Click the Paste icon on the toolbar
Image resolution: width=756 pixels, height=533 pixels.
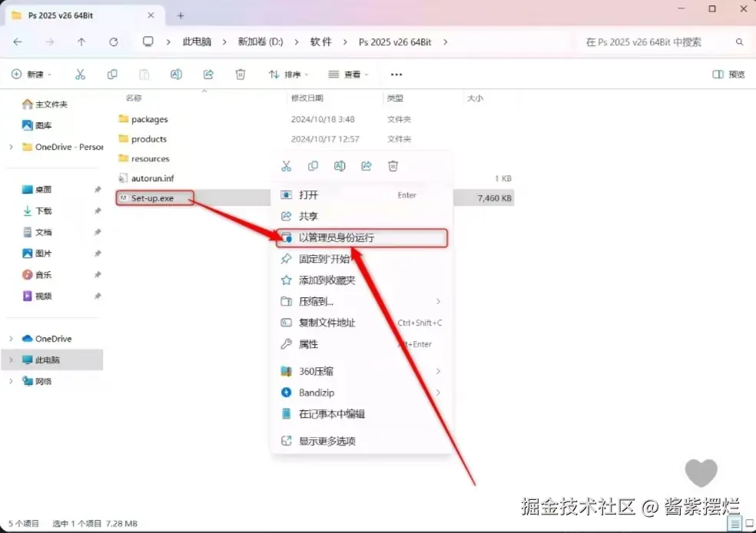click(x=144, y=74)
